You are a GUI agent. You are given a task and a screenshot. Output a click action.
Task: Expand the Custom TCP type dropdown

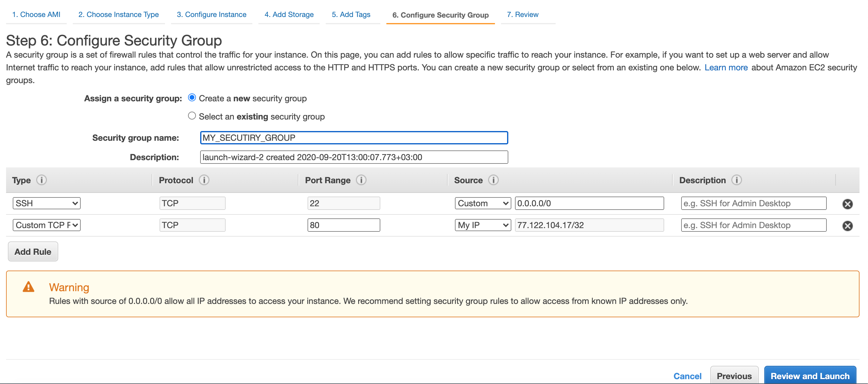click(x=46, y=225)
